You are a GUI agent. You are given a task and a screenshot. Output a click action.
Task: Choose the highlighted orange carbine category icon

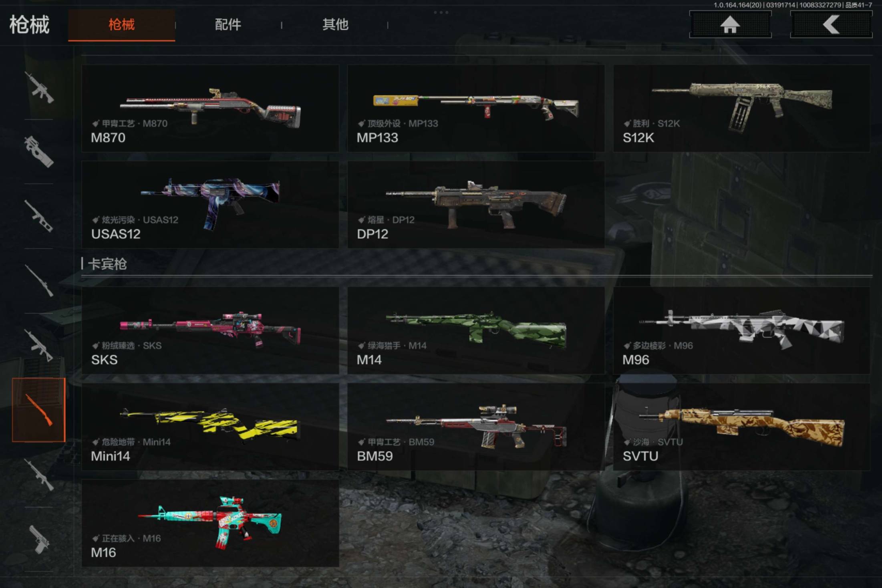pyautogui.click(x=39, y=410)
